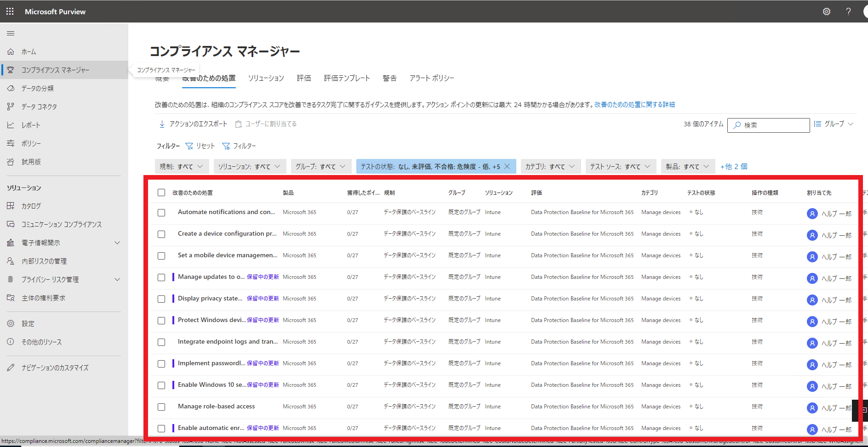
Task: Open the 製品: すべて filter dropdown
Action: click(x=688, y=166)
